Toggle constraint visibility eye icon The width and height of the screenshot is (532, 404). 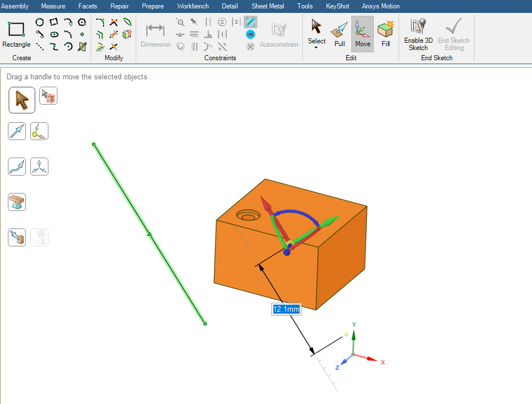click(x=251, y=34)
